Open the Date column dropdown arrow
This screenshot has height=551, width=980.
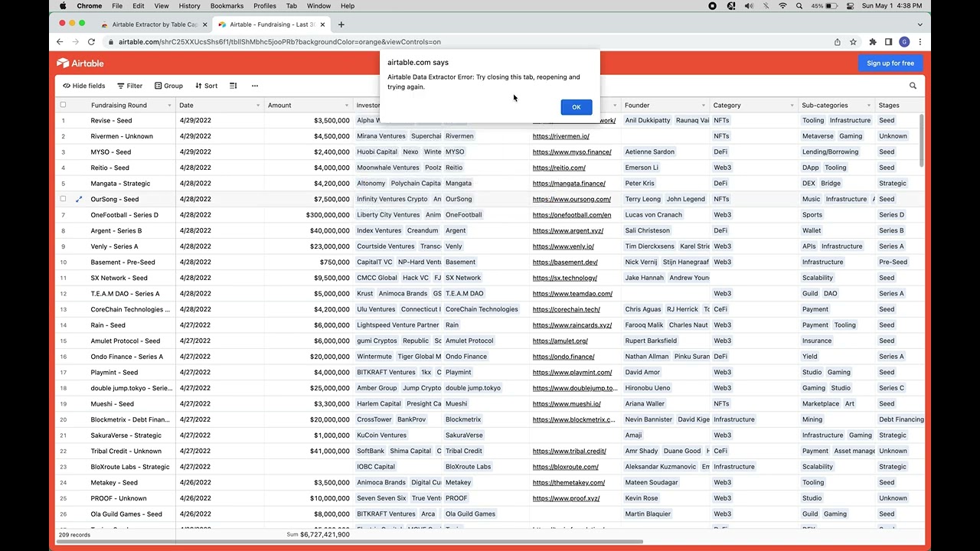point(258,106)
